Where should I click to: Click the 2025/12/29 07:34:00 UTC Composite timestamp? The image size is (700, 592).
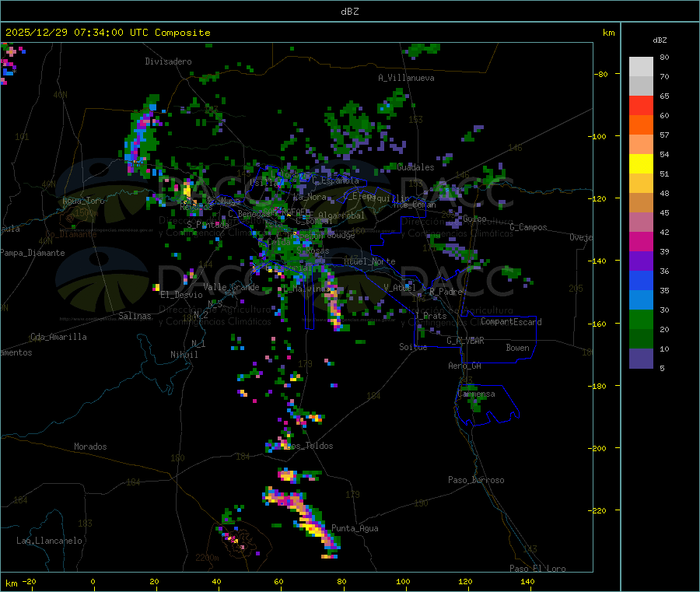point(107,33)
